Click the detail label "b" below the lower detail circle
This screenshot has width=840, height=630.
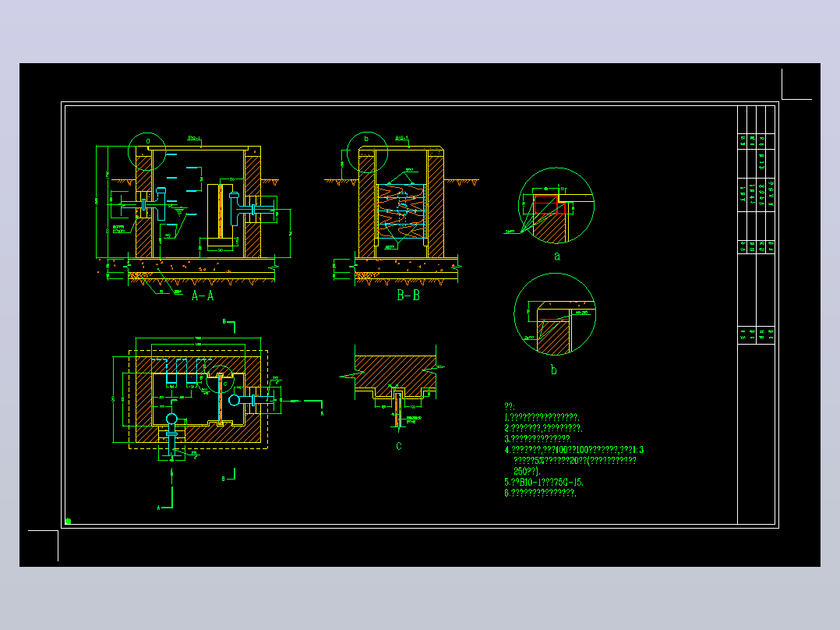(553, 370)
